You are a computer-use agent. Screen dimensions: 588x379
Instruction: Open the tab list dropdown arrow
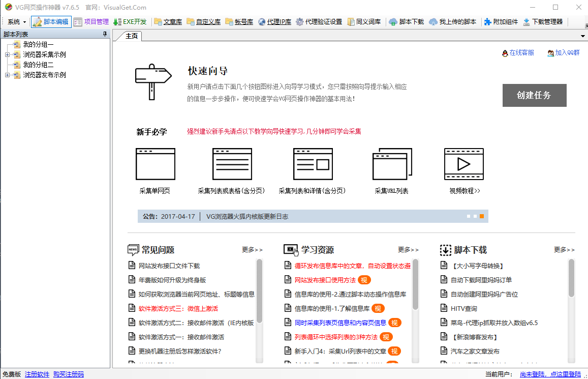click(x=583, y=36)
